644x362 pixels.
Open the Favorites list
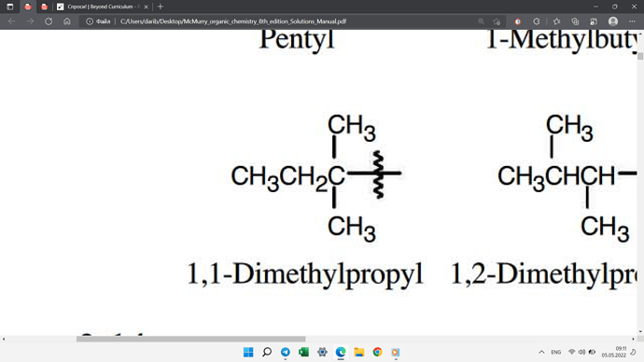click(x=556, y=21)
